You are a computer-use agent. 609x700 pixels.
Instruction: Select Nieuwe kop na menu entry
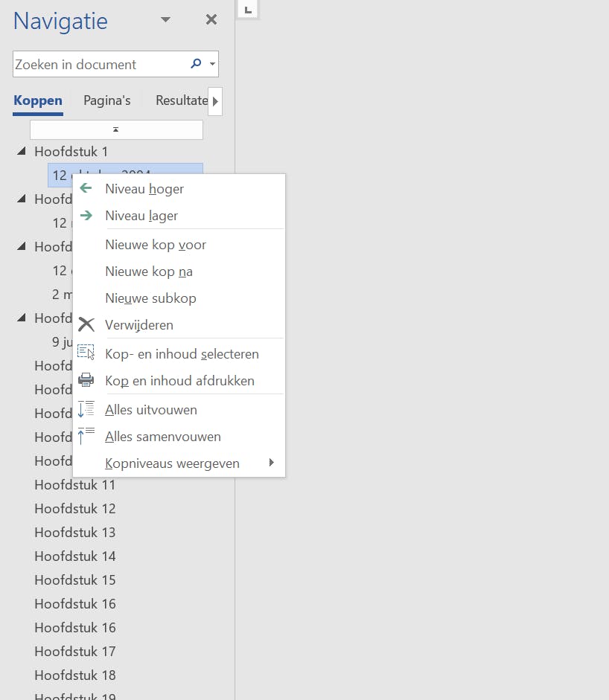coord(179,272)
